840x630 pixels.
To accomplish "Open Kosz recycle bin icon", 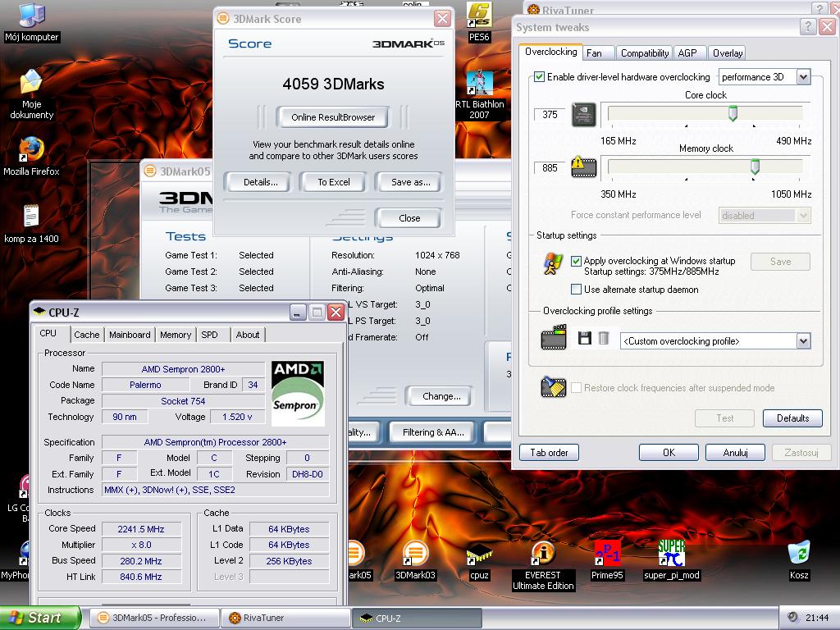I will (799, 561).
